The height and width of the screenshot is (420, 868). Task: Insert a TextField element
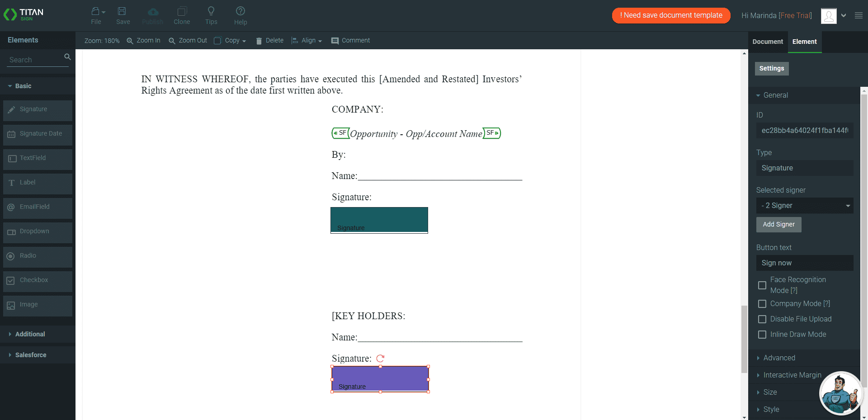coord(38,158)
